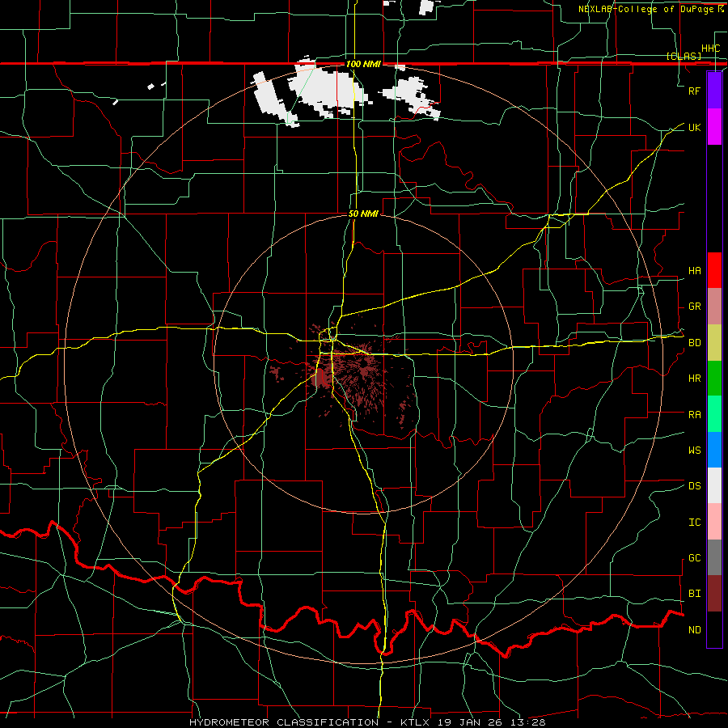
Task: Click the BI legend label
Action: pos(694,594)
